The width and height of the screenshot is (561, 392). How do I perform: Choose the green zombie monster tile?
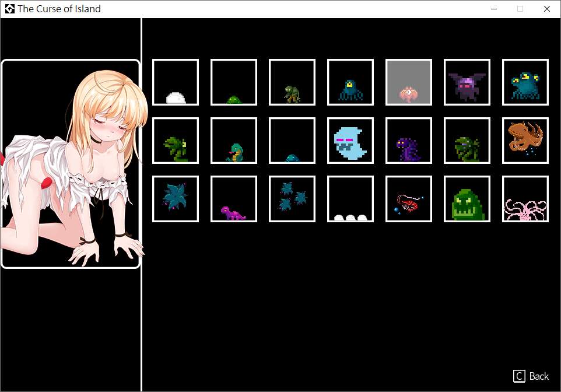[x=292, y=82]
